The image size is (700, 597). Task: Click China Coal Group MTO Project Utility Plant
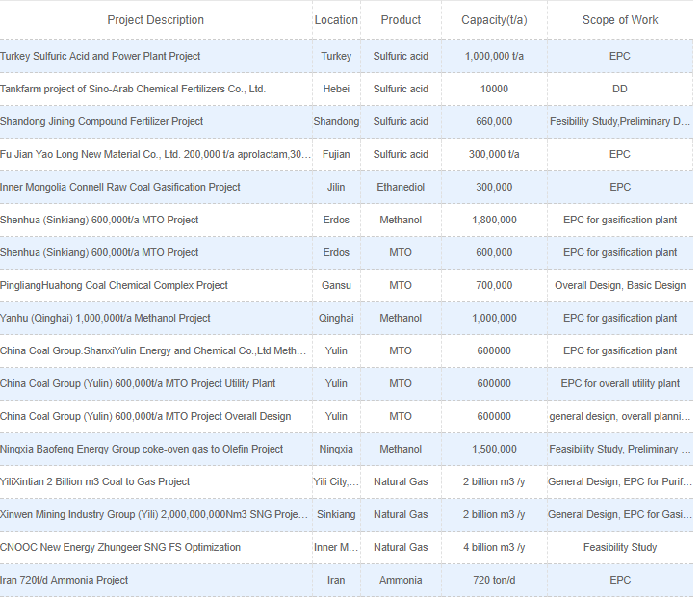point(138,383)
